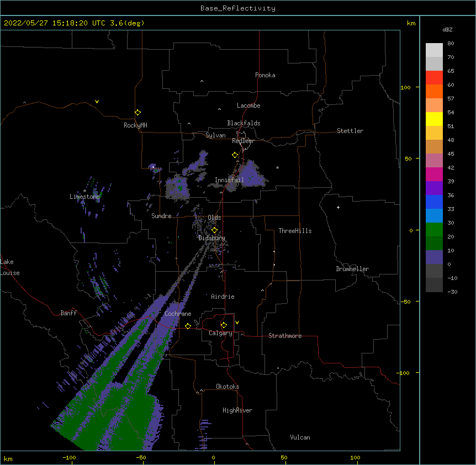Image resolution: width=476 pixels, height=465 pixels.
Task: Pick the red 60-65 dBZ legend swatch
Action: click(434, 77)
